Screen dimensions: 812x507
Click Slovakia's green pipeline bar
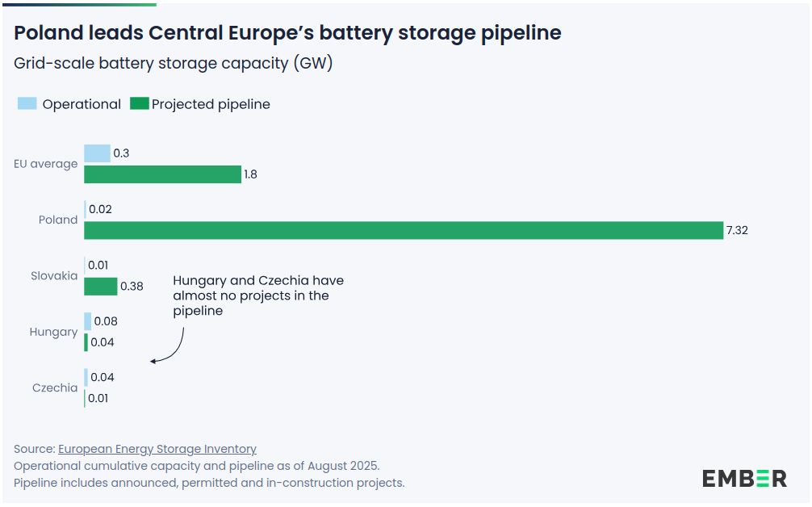click(100, 287)
